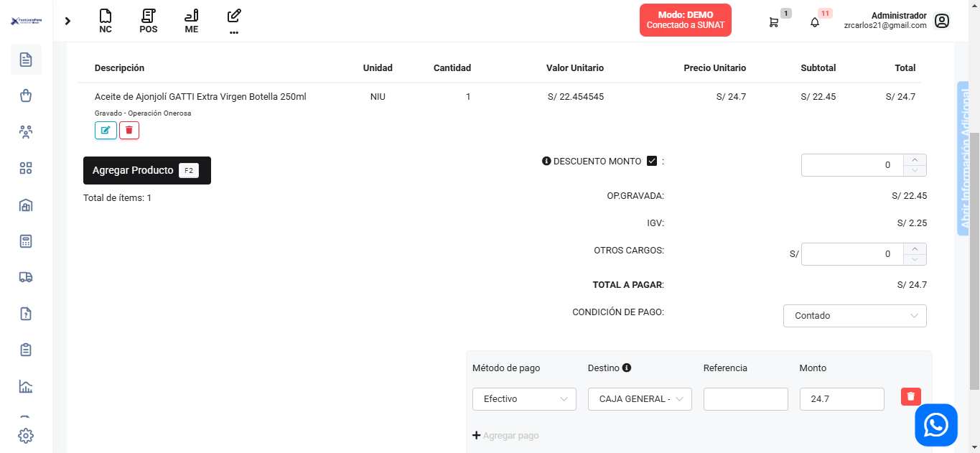This screenshot has width=980, height=453.
Task: Remove the Efectivo payment row
Action: pos(910,396)
